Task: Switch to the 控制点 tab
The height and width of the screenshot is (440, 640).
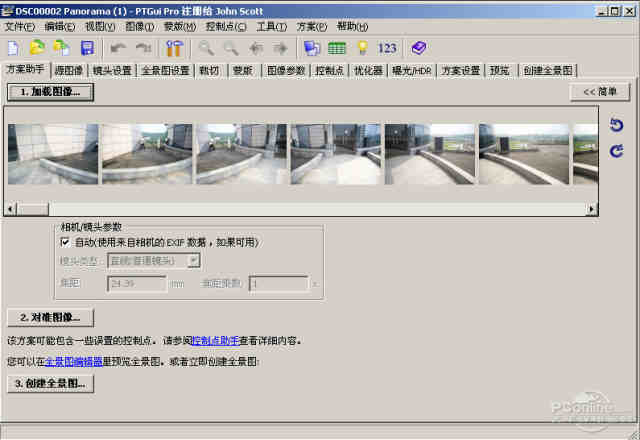Action: click(x=329, y=71)
